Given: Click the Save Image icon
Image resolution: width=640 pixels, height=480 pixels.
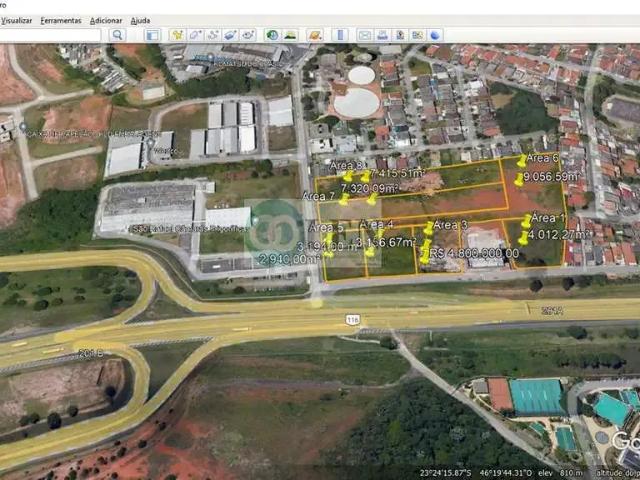Looking at the screenshot, I should coord(400,35).
